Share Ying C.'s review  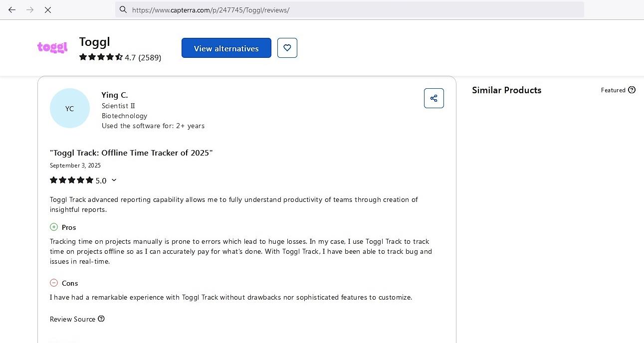pyautogui.click(x=434, y=98)
